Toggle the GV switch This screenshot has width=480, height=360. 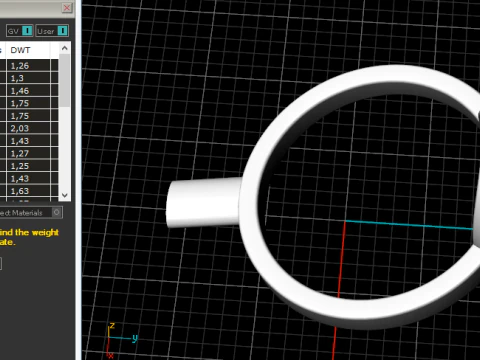(x=27, y=31)
